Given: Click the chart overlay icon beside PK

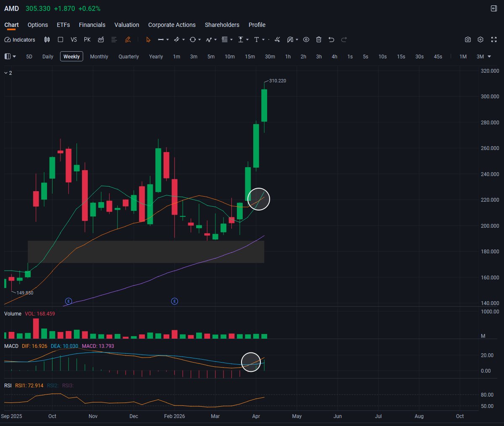Looking at the screenshot, I should tap(101, 39).
